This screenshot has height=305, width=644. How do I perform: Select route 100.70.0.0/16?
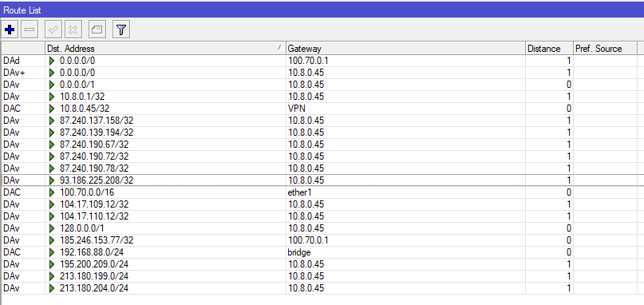pyautogui.click(x=322, y=192)
